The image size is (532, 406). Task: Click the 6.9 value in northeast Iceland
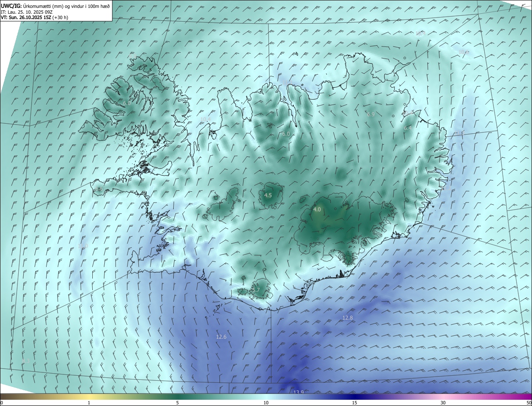(x=371, y=114)
